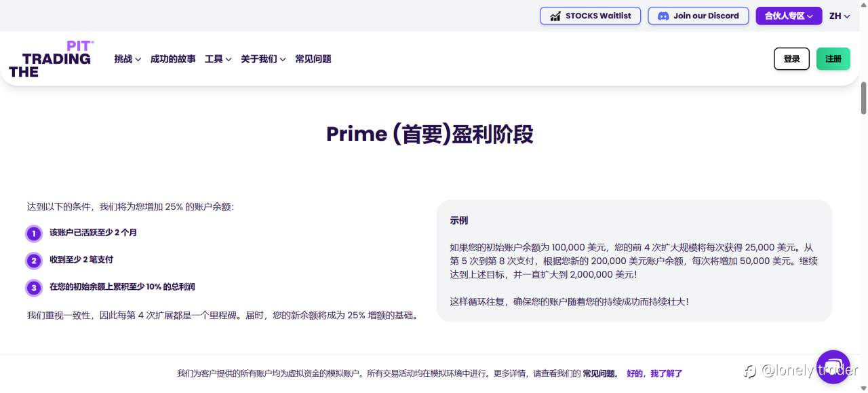Click the sentence starting 我们重视一致性
This screenshot has height=393, width=868.
[222, 315]
